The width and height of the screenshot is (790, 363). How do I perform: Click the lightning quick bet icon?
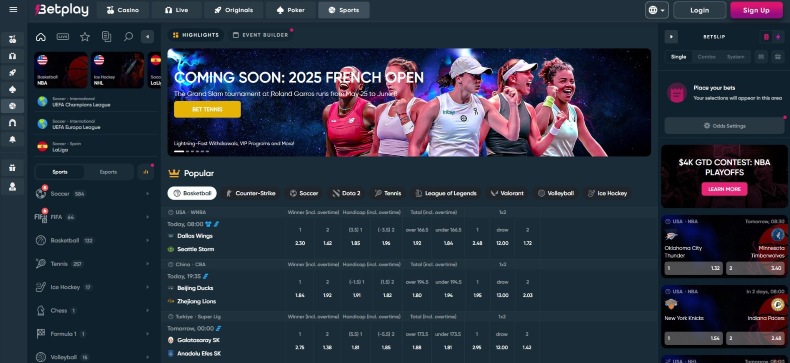[778, 37]
